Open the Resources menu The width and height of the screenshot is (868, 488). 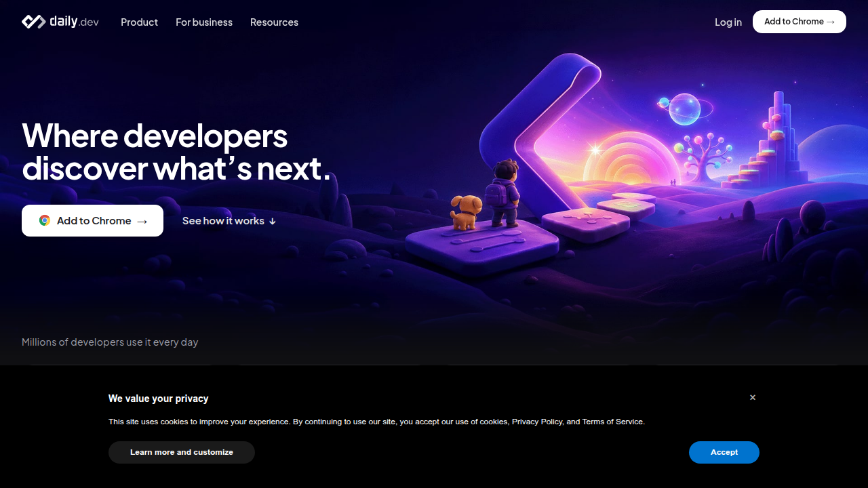pyautogui.click(x=274, y=22)
